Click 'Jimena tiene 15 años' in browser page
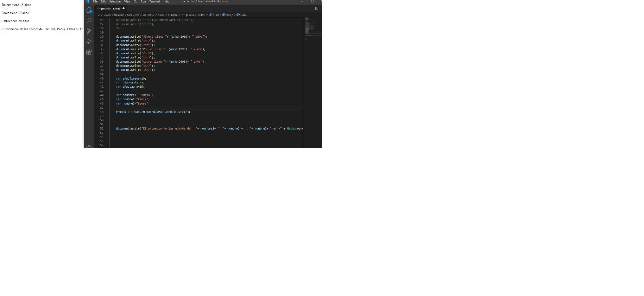The image size is (644, 296). pyautogui.click(x=16, y=5)
